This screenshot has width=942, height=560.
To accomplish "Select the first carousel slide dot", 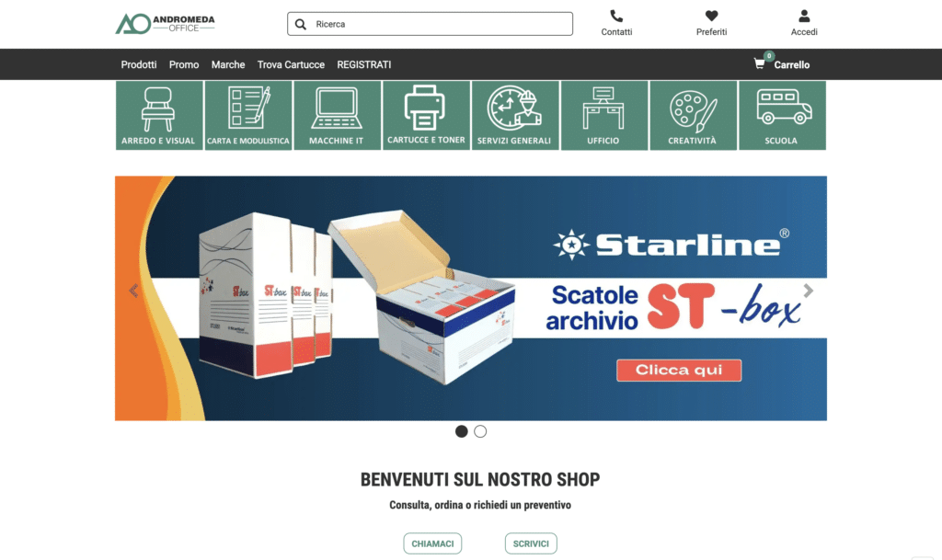I will (x=462, y=431).
